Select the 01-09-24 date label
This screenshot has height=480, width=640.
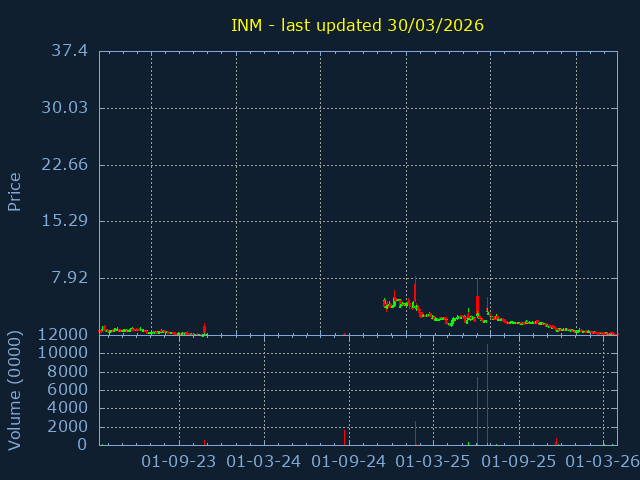tap(349, 461)
